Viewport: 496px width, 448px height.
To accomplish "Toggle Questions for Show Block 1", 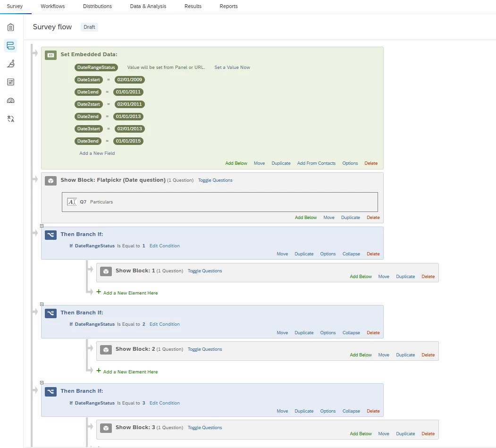I will pyautogui.click(x=205, y=271).
